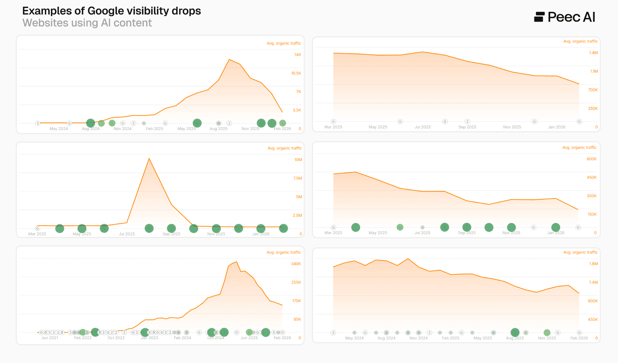Click the '1.1M' axis label
The width and height of the screenshot is (618, 364).
pos(594,72)
